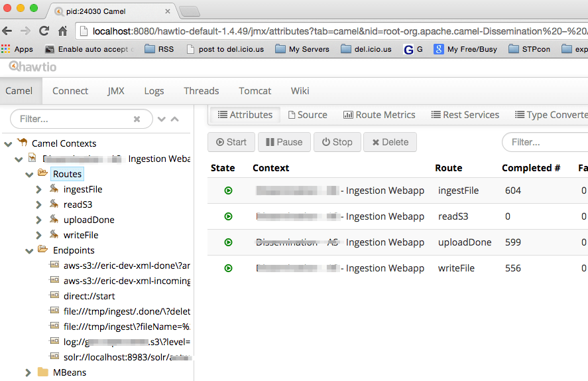
Task: Reload the page with the refresh icon
Action: [44, 31]
